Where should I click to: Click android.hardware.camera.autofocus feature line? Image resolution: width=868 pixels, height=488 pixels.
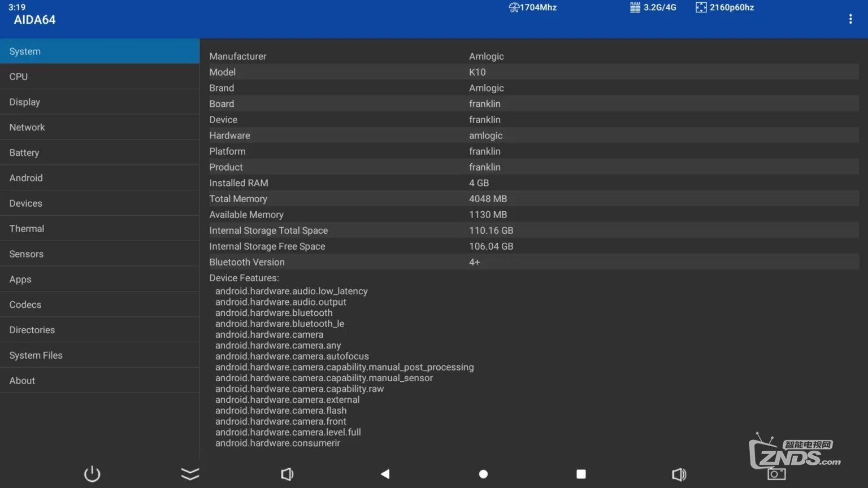pos(292,356)
